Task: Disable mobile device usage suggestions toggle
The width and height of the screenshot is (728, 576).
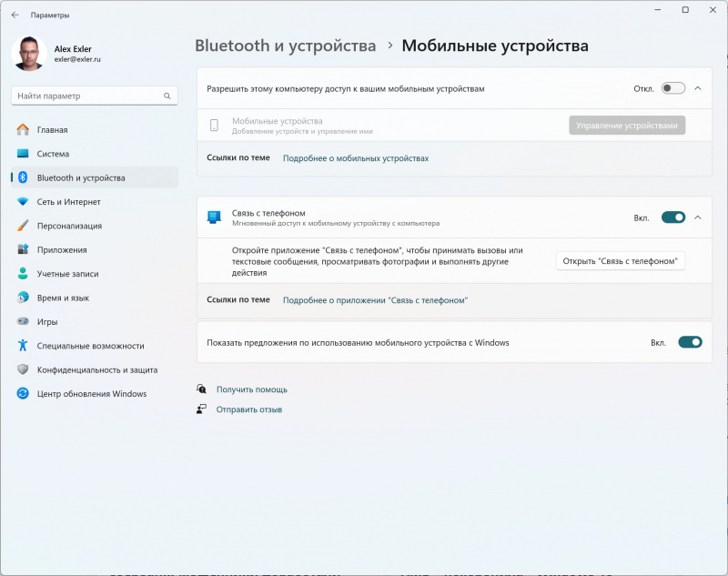Action: [x=690, y=342]
